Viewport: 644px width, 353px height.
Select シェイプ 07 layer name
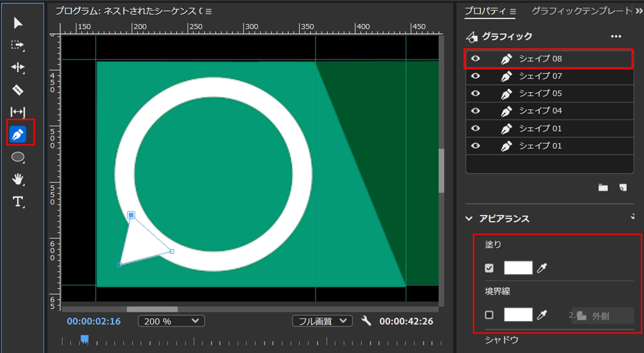tap(540, 76)
